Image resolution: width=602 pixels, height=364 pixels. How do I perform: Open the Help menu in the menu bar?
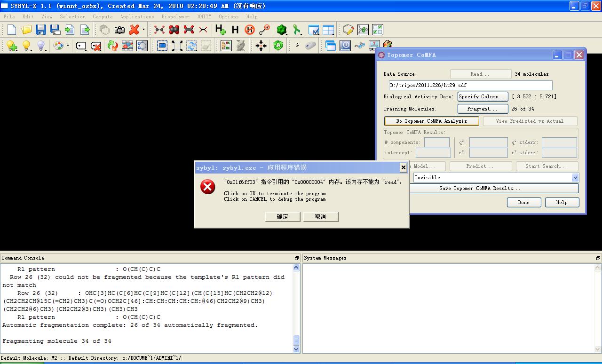pyautogui.click(x=252, y=16)
